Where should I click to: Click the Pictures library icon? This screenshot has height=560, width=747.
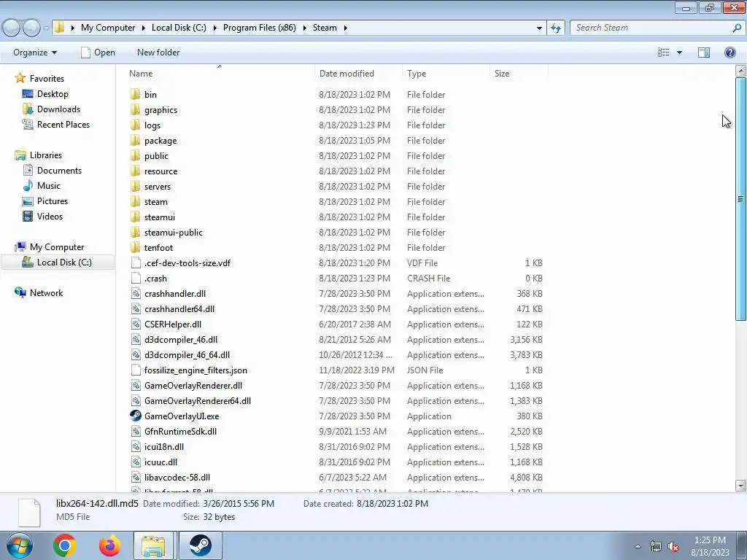click(x=28, y=201)
